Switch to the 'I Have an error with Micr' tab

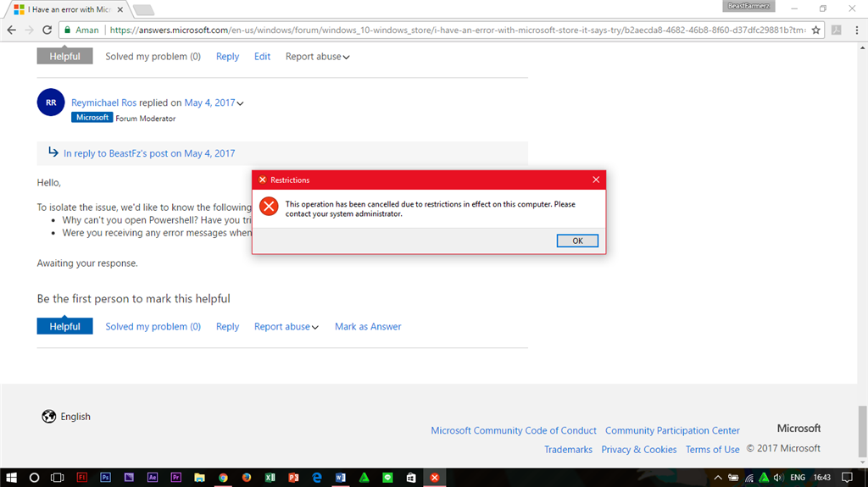(70, 9)
